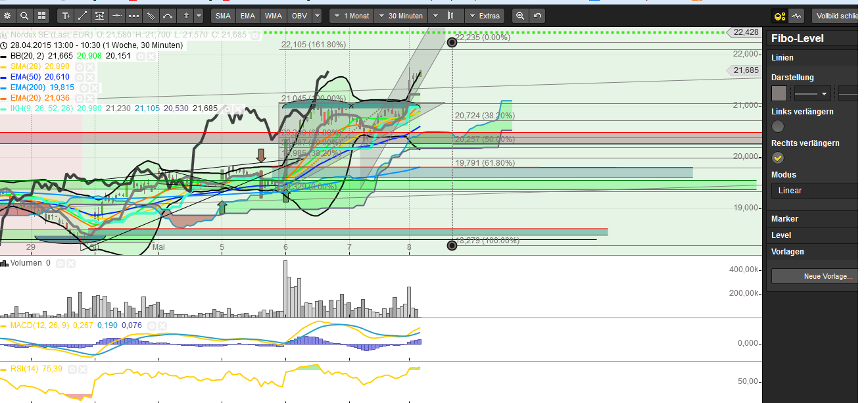Add EMA indicator
The height and width of the screenshot is (403, 868).
pyautogui.click(x=248, y=15)
